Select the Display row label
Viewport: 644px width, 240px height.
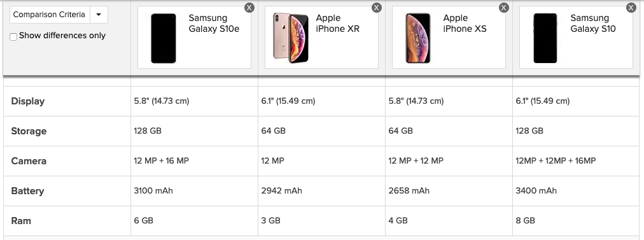point(28,101)
